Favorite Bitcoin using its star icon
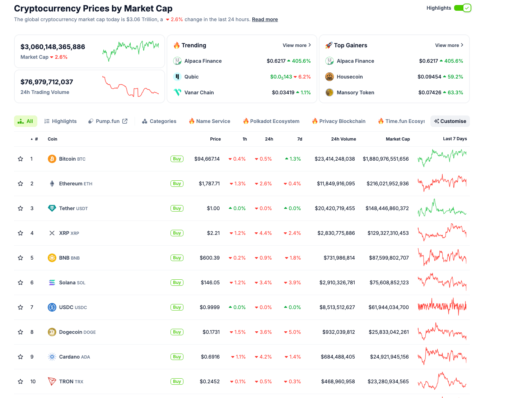 (x=20, y=159)
